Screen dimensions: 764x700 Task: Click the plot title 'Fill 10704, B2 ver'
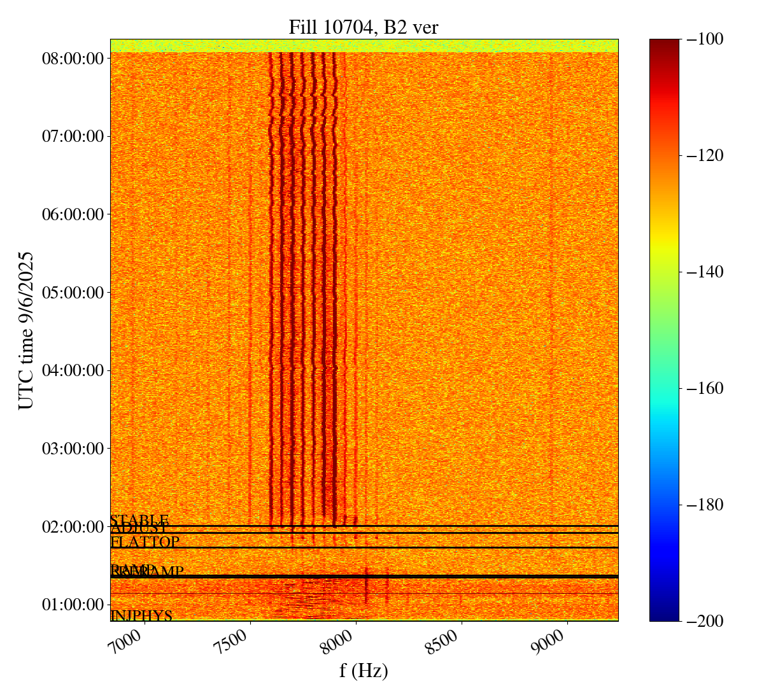364,27
